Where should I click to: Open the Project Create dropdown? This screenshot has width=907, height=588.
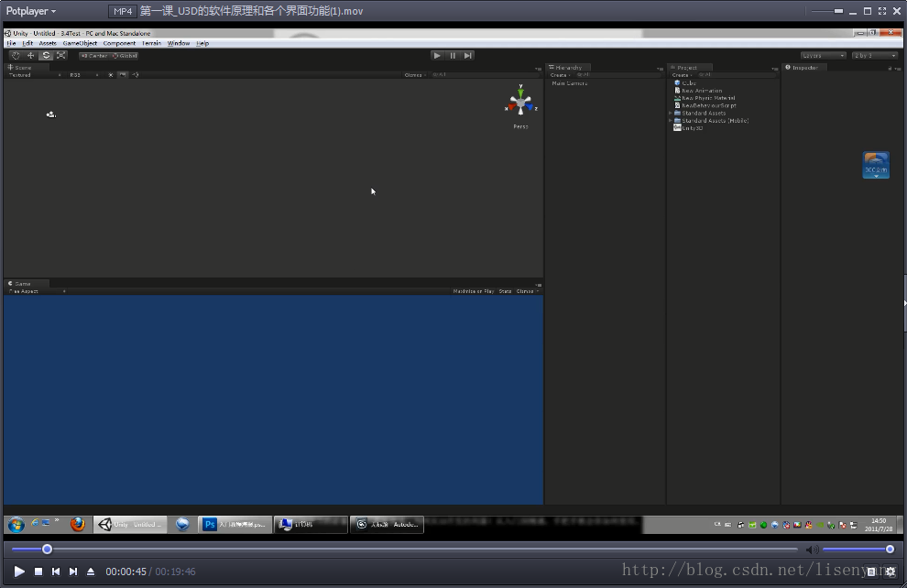[x=682, y=74]
